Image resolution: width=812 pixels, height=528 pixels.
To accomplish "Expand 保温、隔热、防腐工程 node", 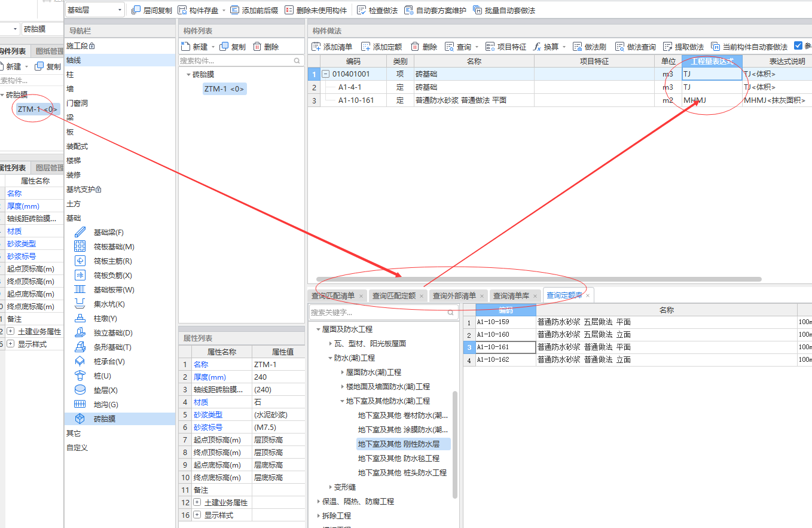I will tap(318, 502).
